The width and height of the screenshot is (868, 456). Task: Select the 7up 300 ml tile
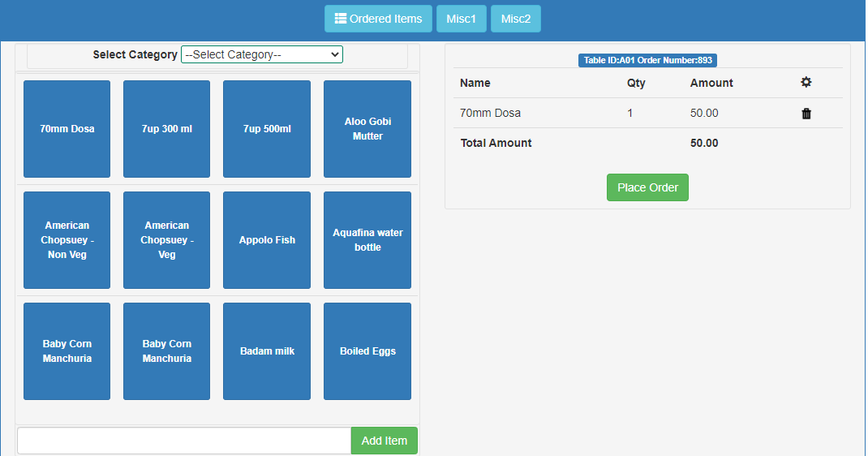coord(166,129)
